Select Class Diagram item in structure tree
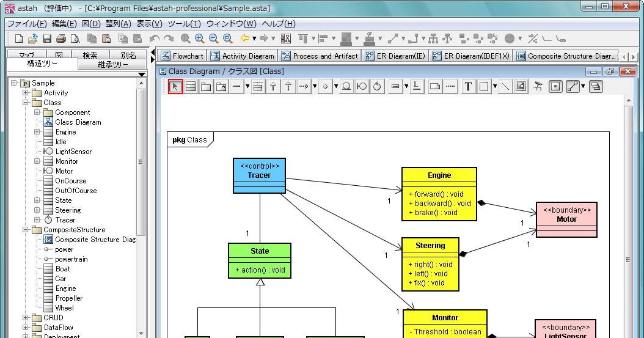This screenshot has height=338, width=644. click(78, 122)
